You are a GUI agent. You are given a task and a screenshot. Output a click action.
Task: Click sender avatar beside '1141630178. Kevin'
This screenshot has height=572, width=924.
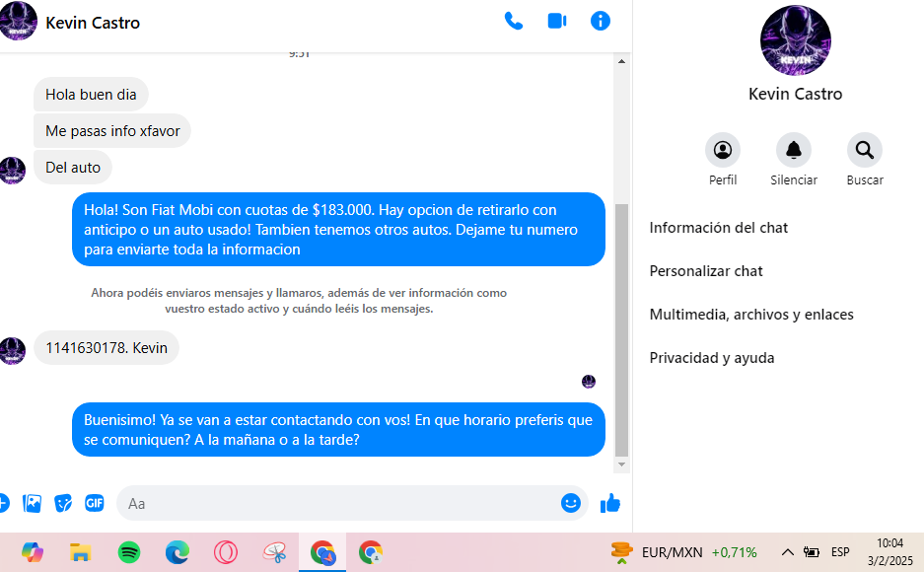pyautogui.click(x=13, y=351)
